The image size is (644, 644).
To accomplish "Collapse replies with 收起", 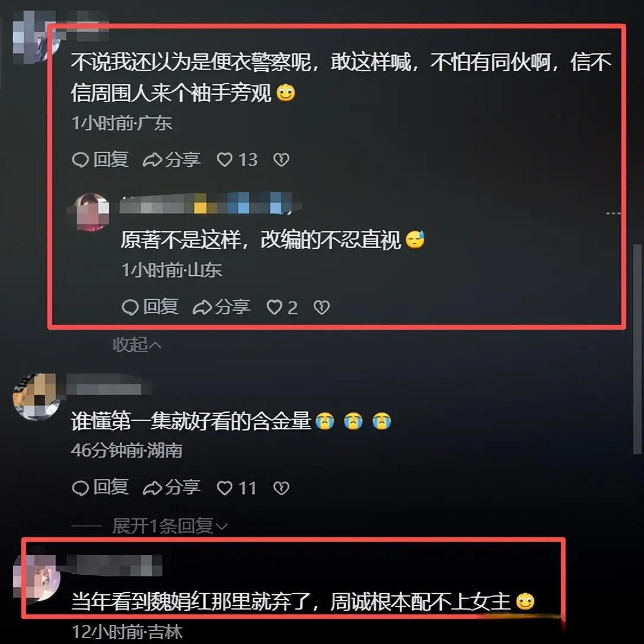I will (137, 345).
